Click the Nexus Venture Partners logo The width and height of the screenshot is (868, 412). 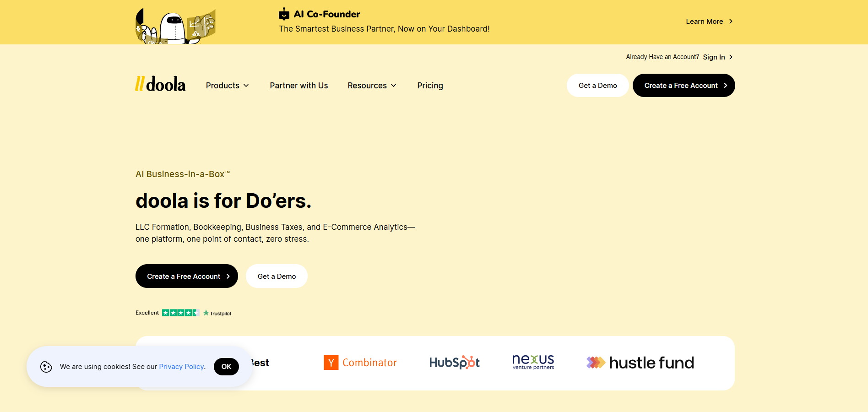[x=532, y=362]
